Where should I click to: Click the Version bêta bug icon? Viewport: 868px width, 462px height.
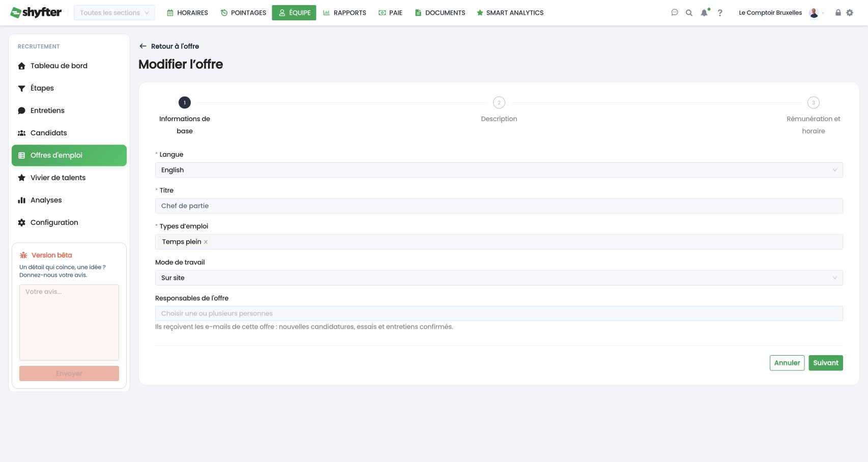[x=23, y=255]
